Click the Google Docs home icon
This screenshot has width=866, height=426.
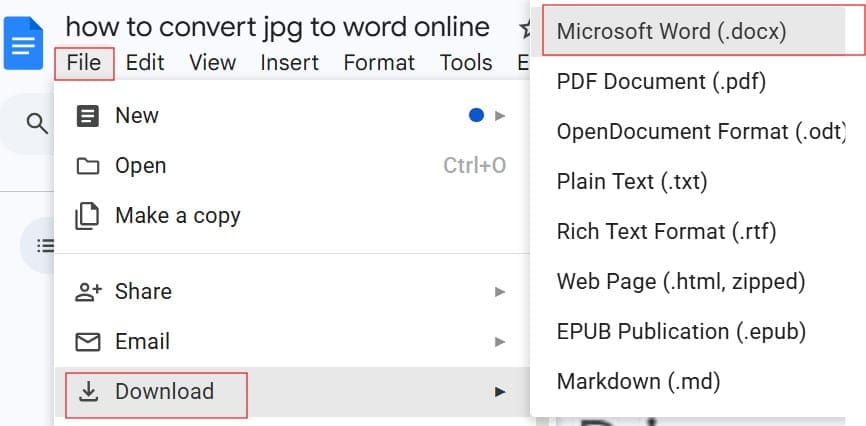click(23, 43)
